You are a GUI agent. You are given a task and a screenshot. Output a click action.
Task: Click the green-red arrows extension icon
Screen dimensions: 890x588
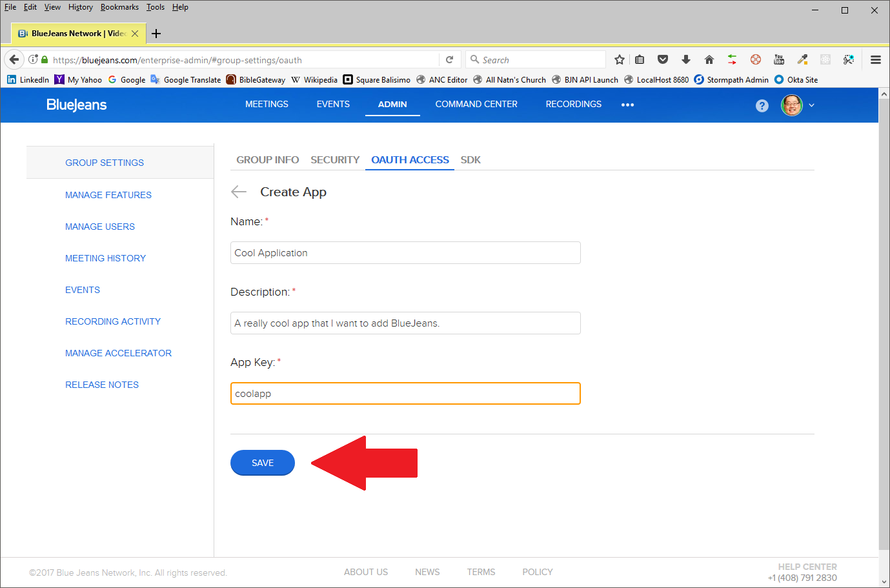pos(733,59)
